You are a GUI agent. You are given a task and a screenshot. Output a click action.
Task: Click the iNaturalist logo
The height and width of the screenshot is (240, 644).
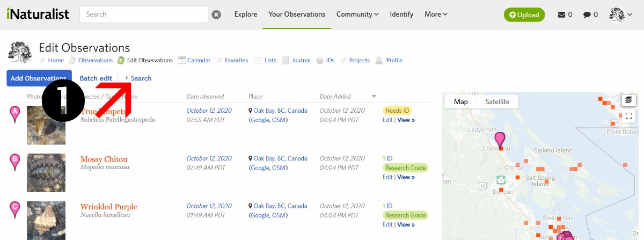38,14
